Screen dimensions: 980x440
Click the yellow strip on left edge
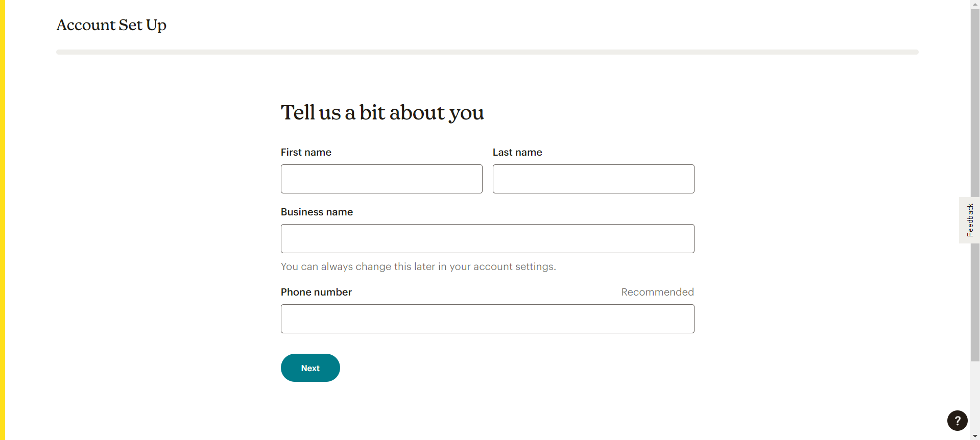coord(3,220)
